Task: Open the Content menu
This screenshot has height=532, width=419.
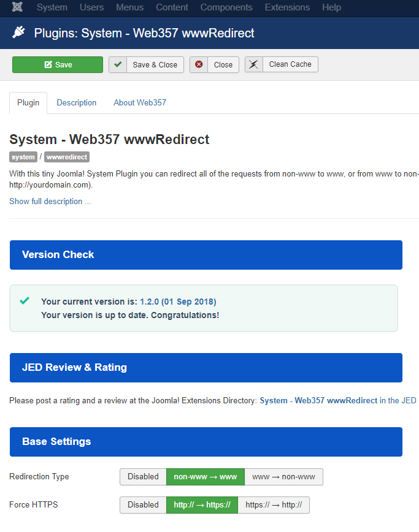Action: click(172, 7)
